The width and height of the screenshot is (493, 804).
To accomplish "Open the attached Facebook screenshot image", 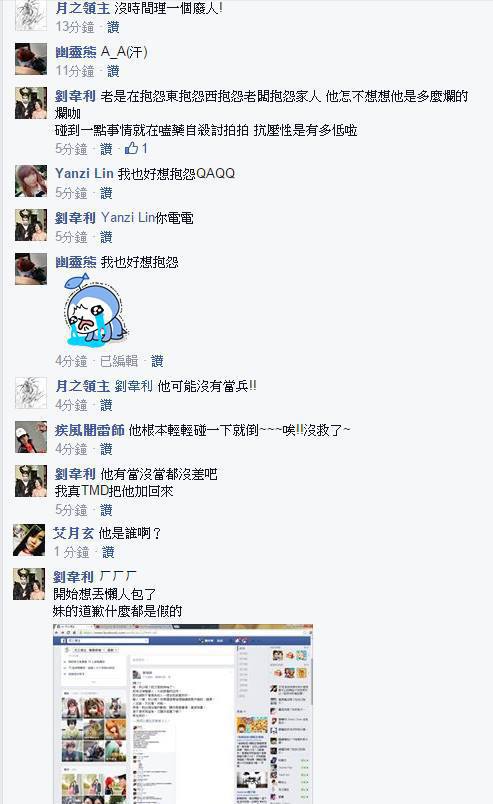I will point(183,714).
